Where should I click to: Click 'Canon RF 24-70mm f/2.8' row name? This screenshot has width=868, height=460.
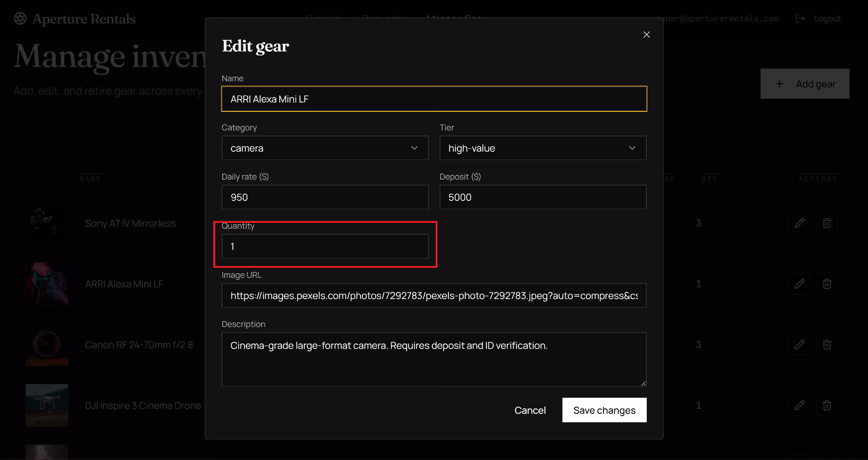pos(139,345)
